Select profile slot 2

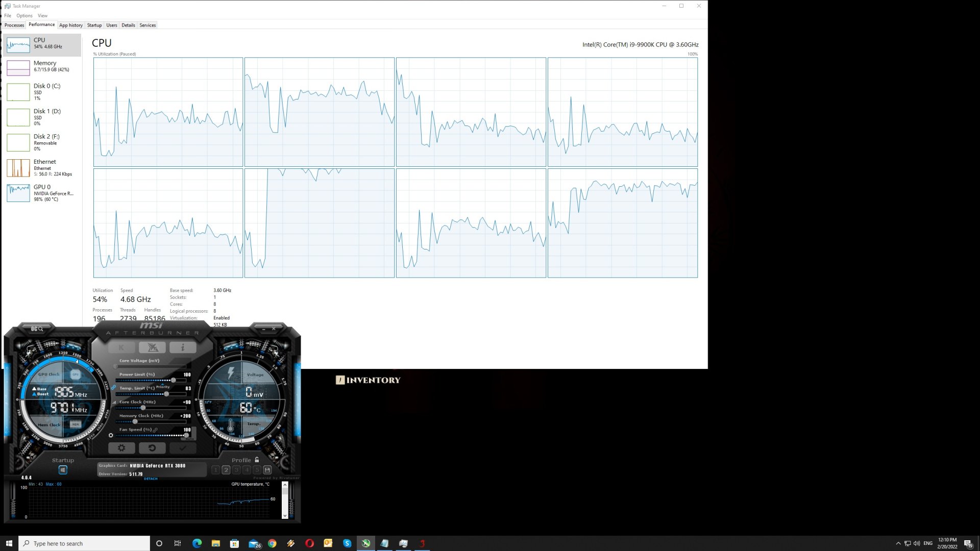(226, 470)
